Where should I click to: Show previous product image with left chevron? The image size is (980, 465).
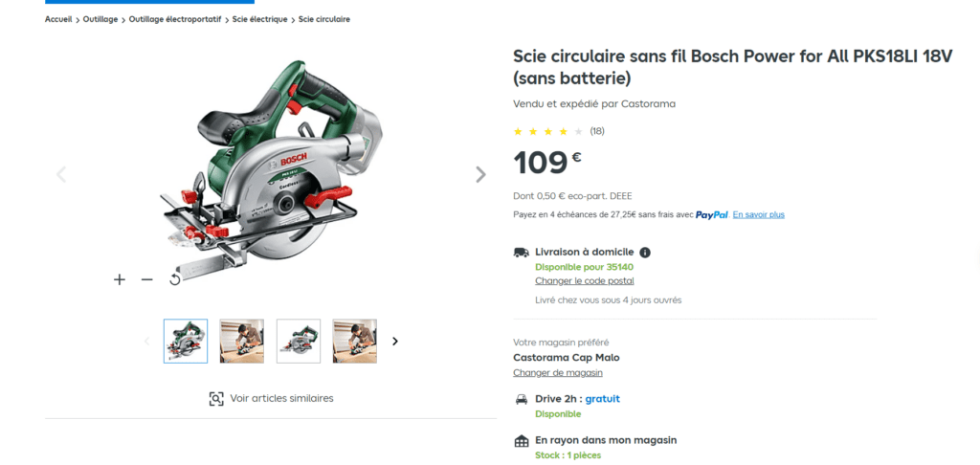(61, 174)
